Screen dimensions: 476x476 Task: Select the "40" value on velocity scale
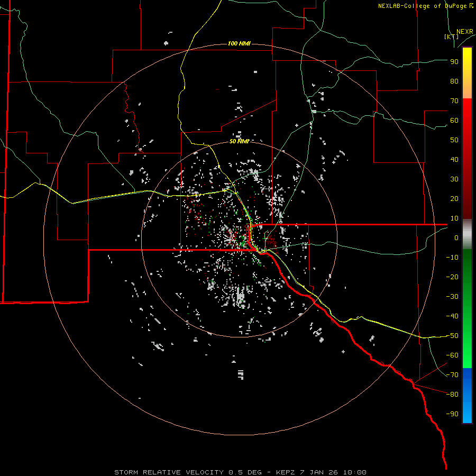pos(454,160)
